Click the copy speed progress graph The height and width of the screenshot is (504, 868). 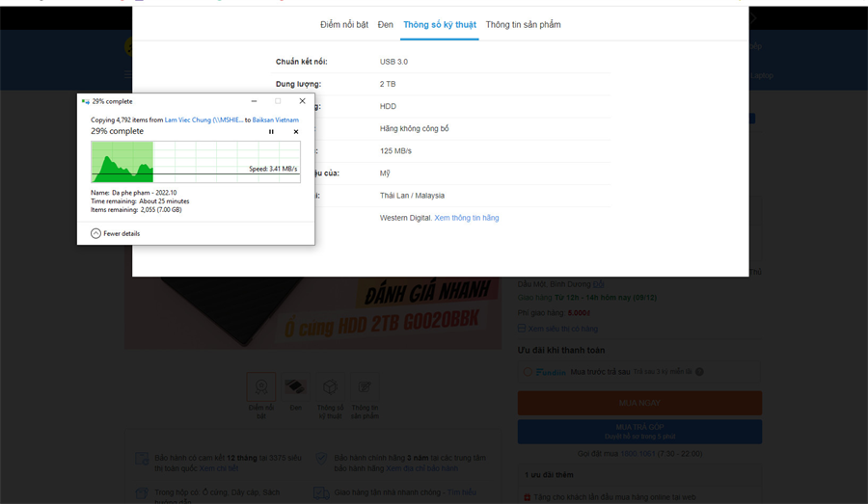pos(196,162)
